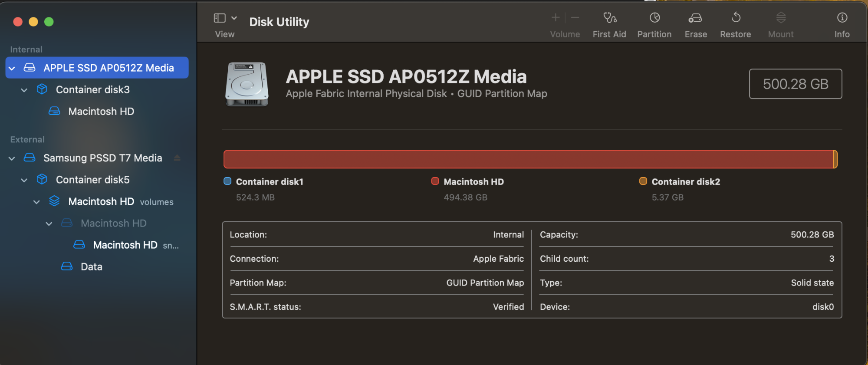Collapse the Samsung PSSD T7 Media tree
The image size is (868, 365).
[12, 158]
